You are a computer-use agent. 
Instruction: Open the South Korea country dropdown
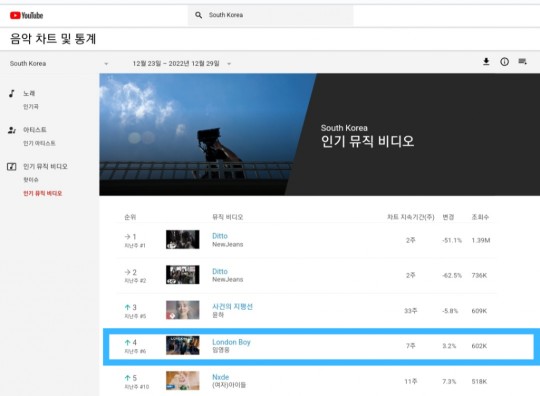59,64
